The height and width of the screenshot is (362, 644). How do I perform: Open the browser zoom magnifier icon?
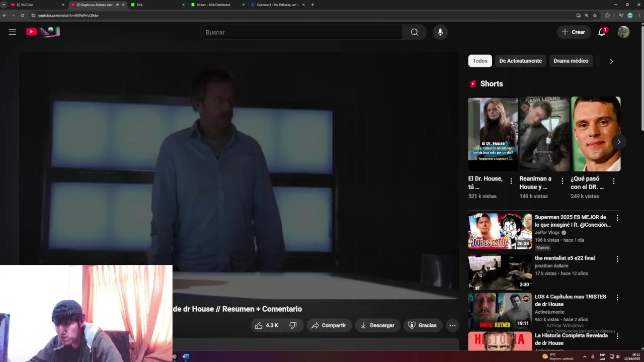point(587,16)
